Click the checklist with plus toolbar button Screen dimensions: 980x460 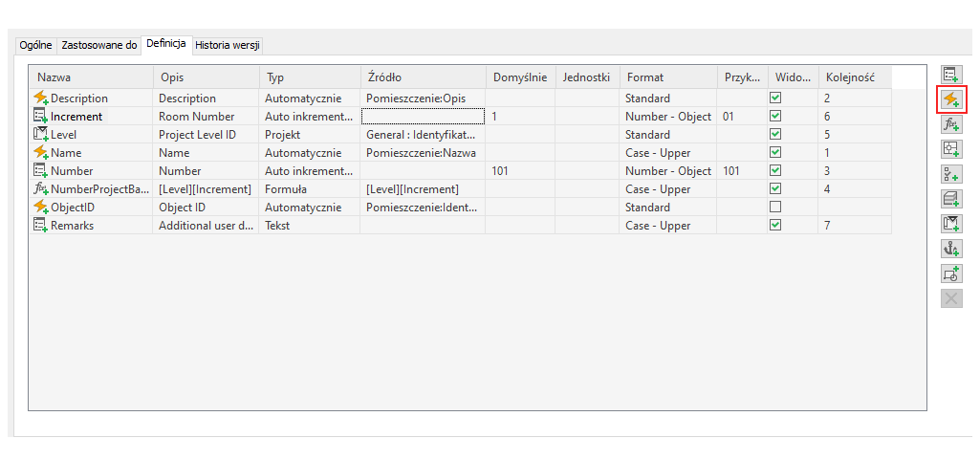pyautogui.click(x=950, y=173)
